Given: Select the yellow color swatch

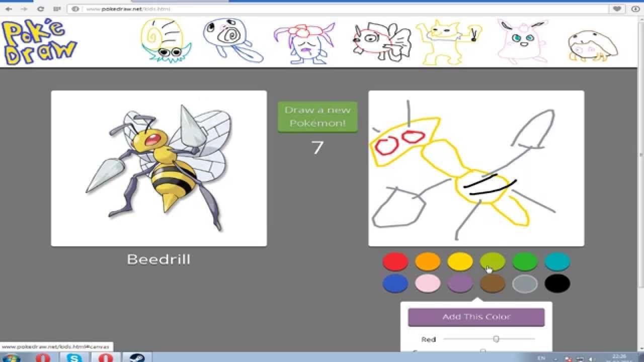Looking at the screenshot, I should 460,261.
